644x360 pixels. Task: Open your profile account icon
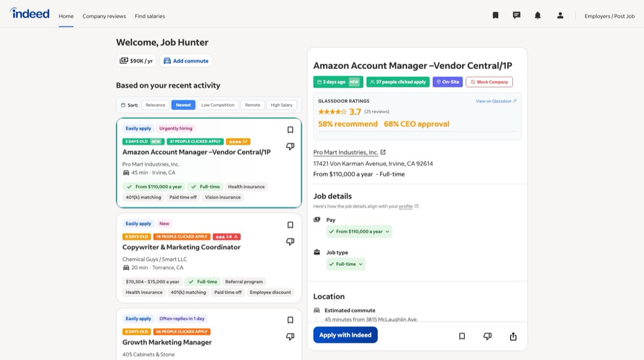560,15
